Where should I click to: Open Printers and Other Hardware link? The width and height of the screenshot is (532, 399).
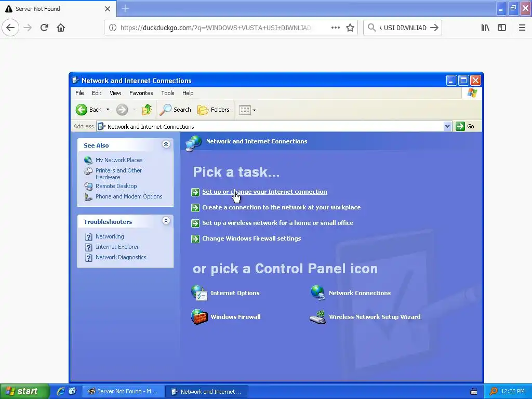coord(119,174)
